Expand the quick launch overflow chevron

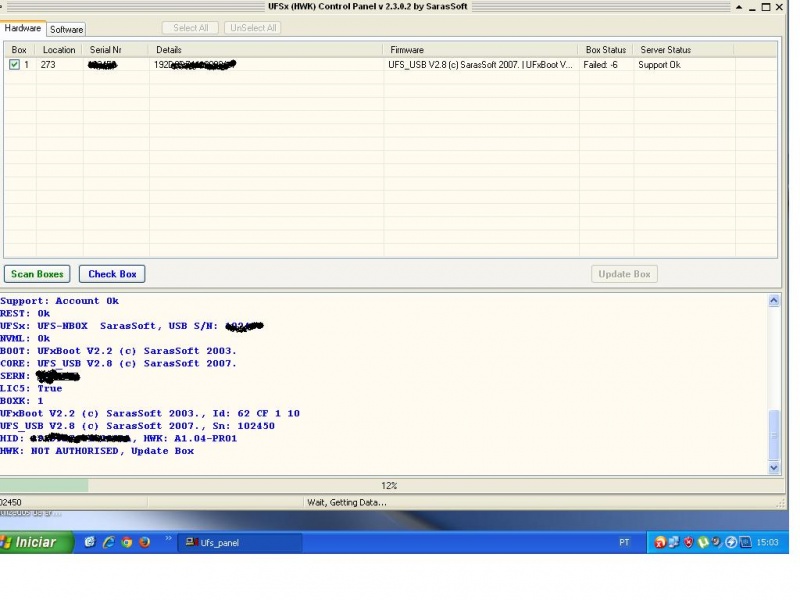pyautogui.click(x=168, y=538)
